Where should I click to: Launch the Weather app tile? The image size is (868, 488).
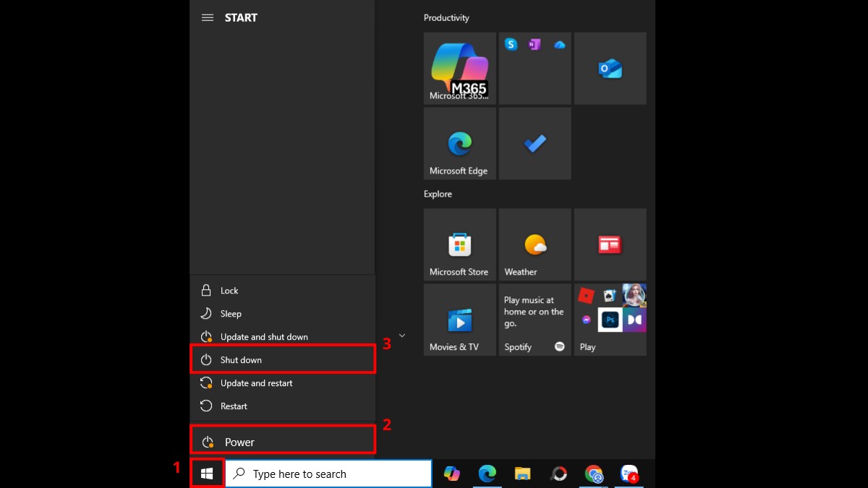point(535,244)
